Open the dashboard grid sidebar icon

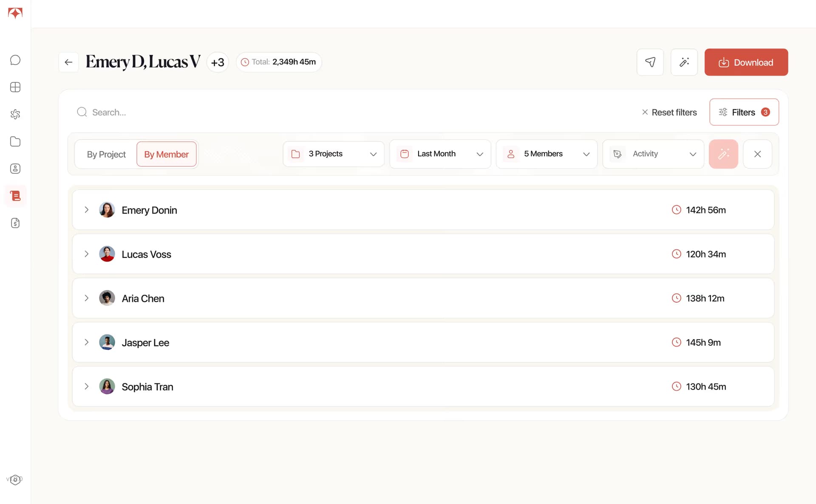(x=15, y=87)
